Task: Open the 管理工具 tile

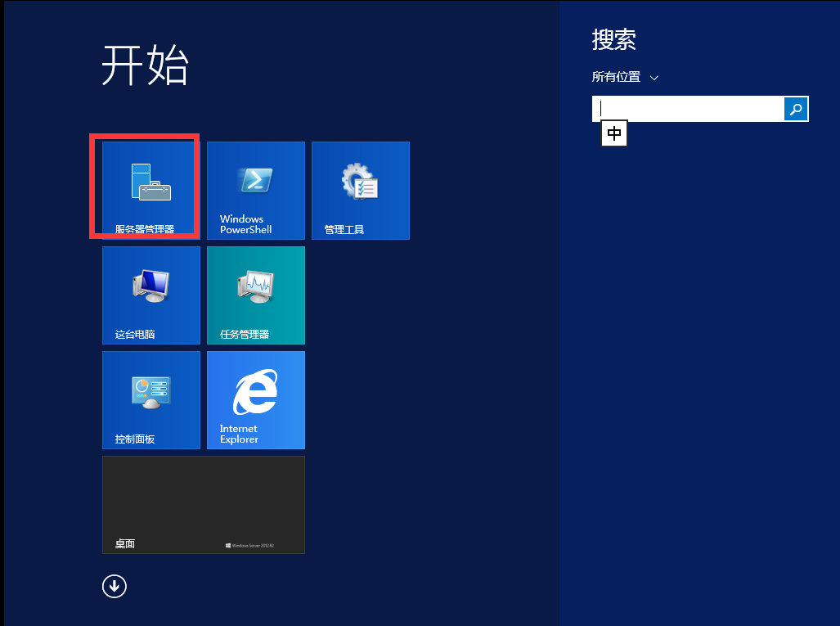Action: tap(361, 191)
